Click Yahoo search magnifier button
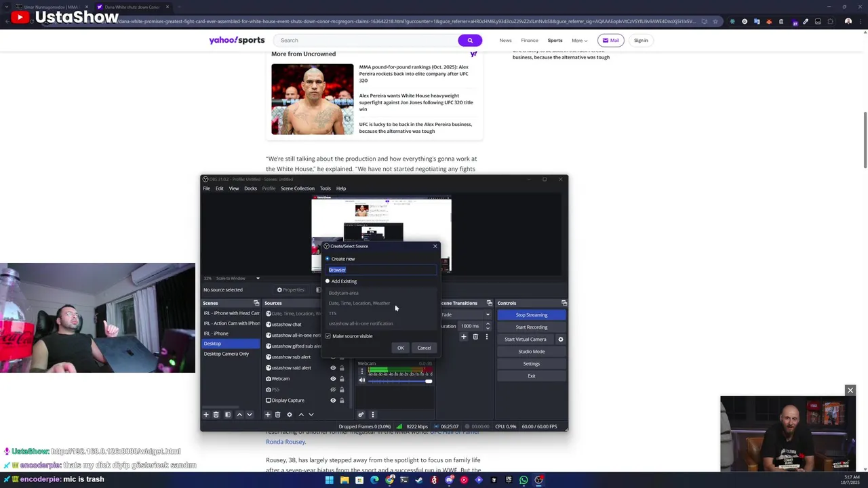The height and width of the screenshot is (488, 868). [470, 40]
